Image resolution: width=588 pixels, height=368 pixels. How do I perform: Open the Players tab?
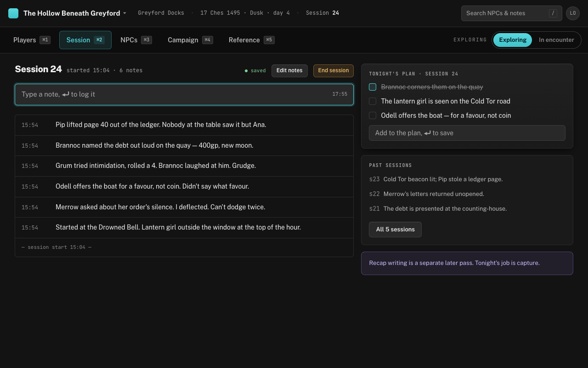pos(32,40)
